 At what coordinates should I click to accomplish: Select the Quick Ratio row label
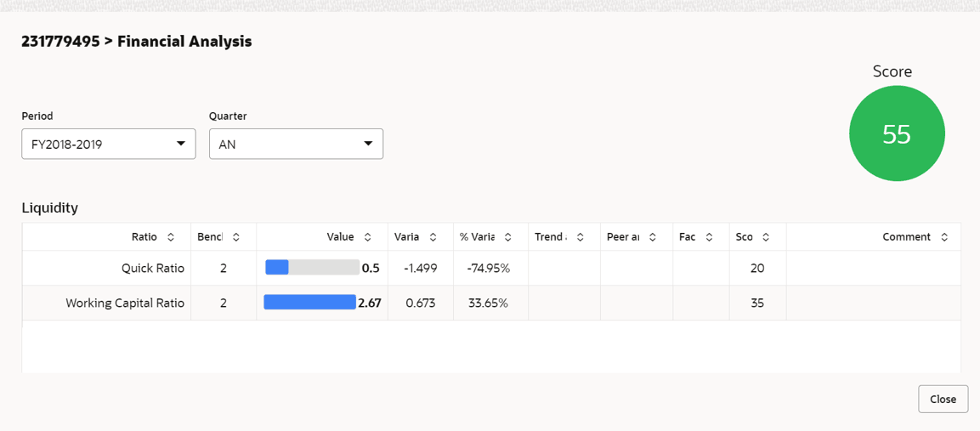click(153, 269)
